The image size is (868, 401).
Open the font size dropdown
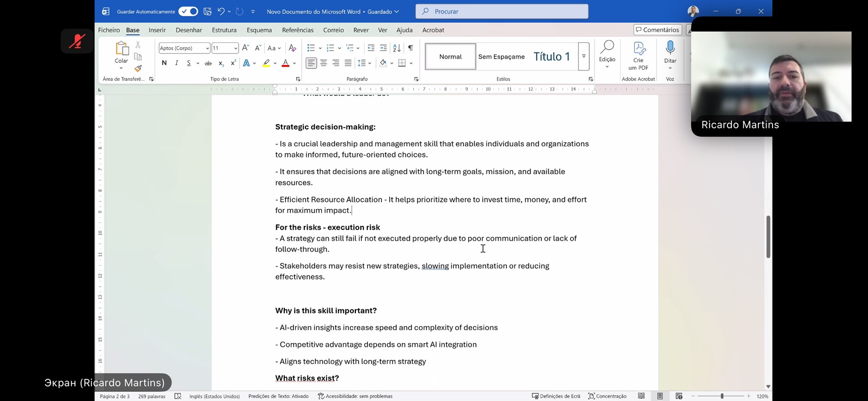(x=235, y=48)
